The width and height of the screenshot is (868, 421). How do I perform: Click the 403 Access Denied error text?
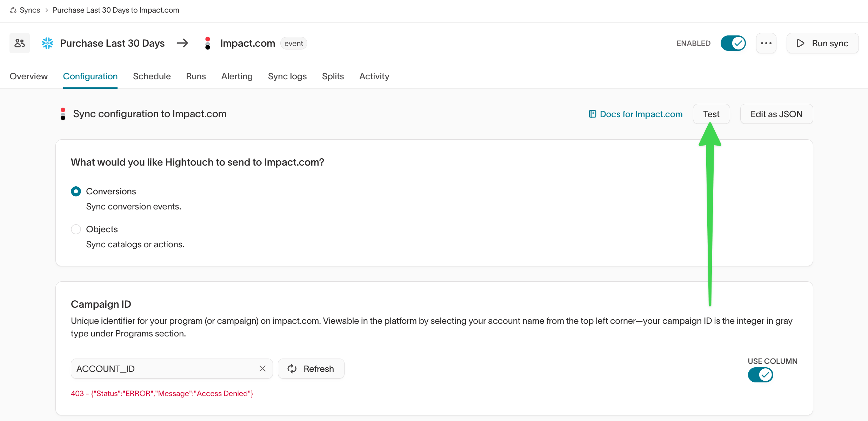pyautogui.click(x=162, y=393)
